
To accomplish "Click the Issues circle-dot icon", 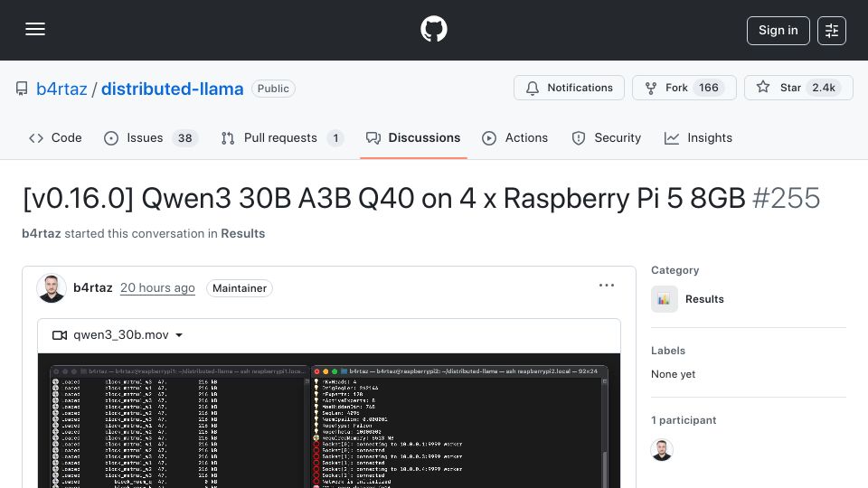I will pyautogui.click(x=111, y=138).
